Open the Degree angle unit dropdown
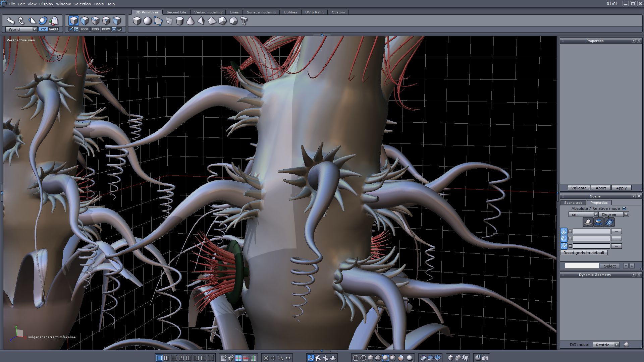The width and height of the screenshot is (644, 362). point(613,215)
